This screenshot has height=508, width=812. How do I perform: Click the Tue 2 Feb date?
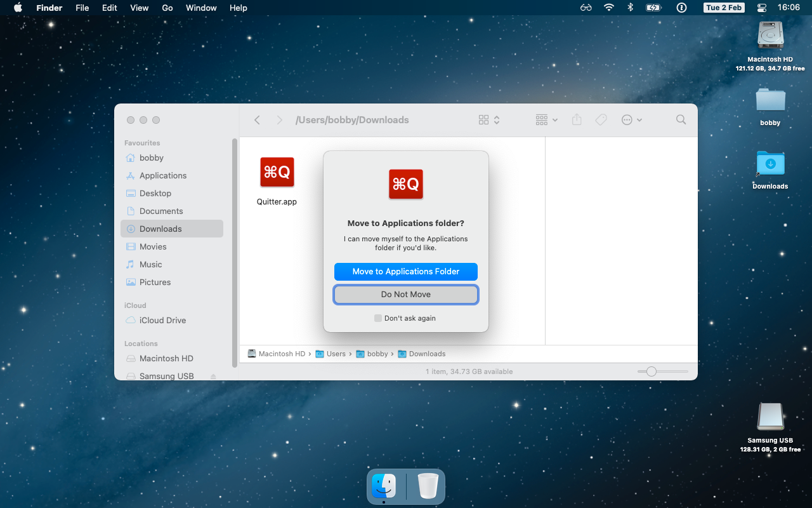(x=723, y=8)
